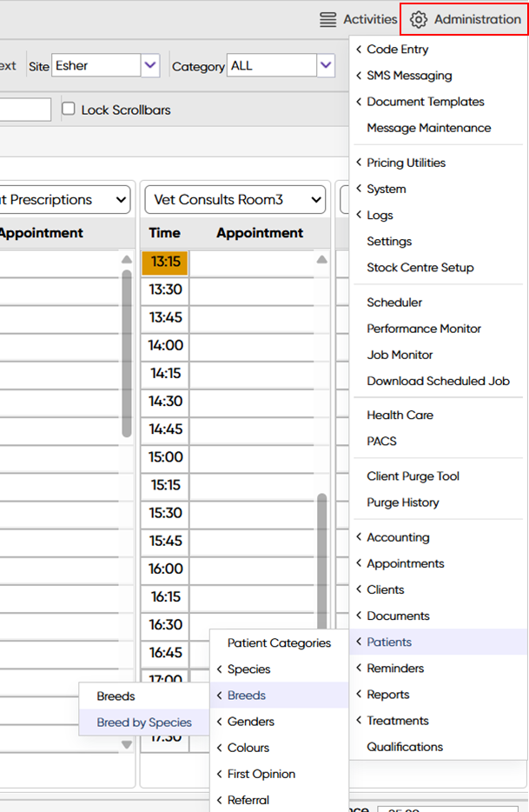Select Breed by Species submenu item

pyautogui.click(x=144, y=722)
